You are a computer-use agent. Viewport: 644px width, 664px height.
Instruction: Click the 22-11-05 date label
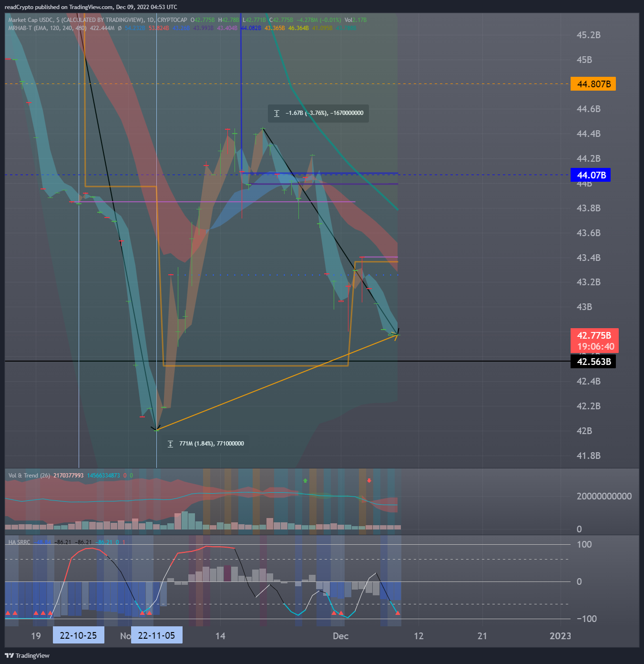click(x=156, y=635)
